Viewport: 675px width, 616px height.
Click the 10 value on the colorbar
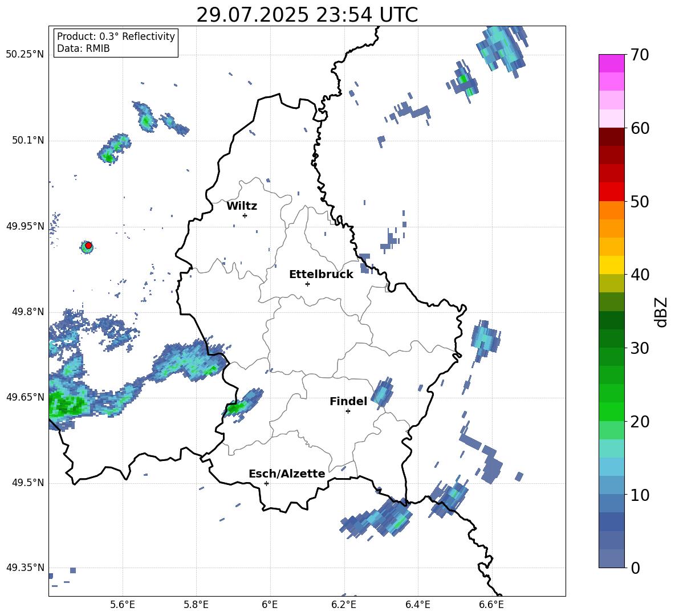[640, 495]
